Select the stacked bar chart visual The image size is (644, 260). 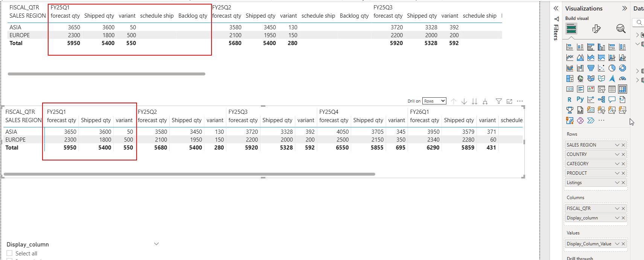[569, 47]
